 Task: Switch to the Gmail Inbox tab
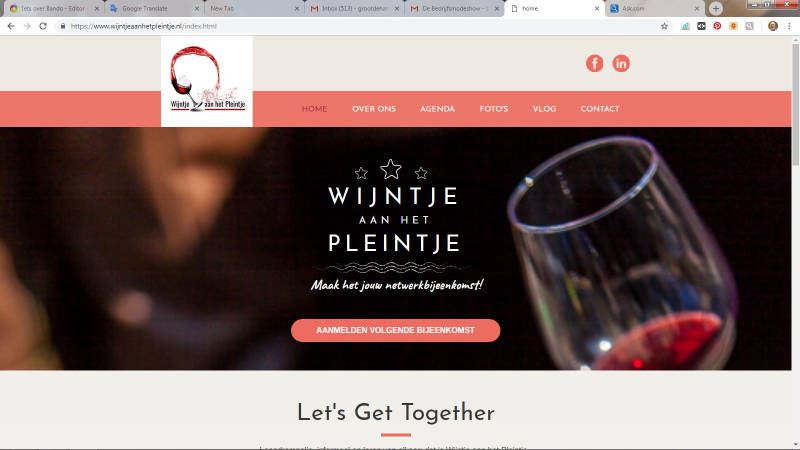[353, 8]
